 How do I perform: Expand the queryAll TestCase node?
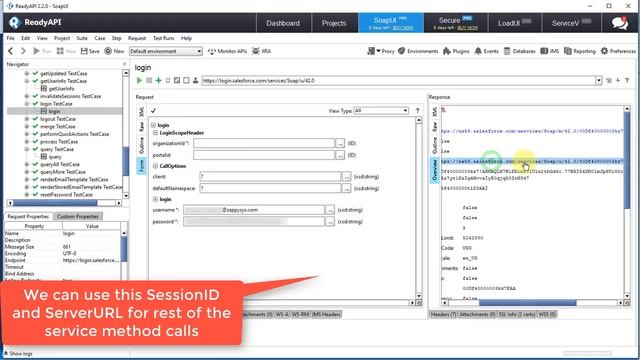27,164
